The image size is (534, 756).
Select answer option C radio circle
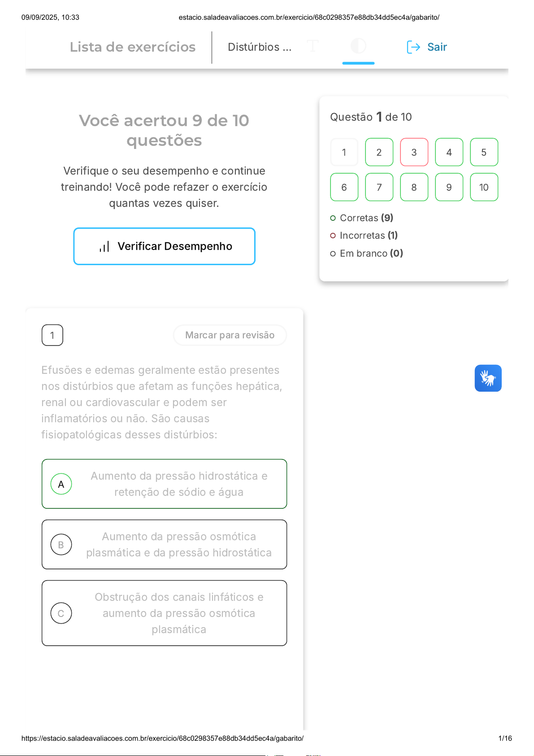click(x=61, y=613)
